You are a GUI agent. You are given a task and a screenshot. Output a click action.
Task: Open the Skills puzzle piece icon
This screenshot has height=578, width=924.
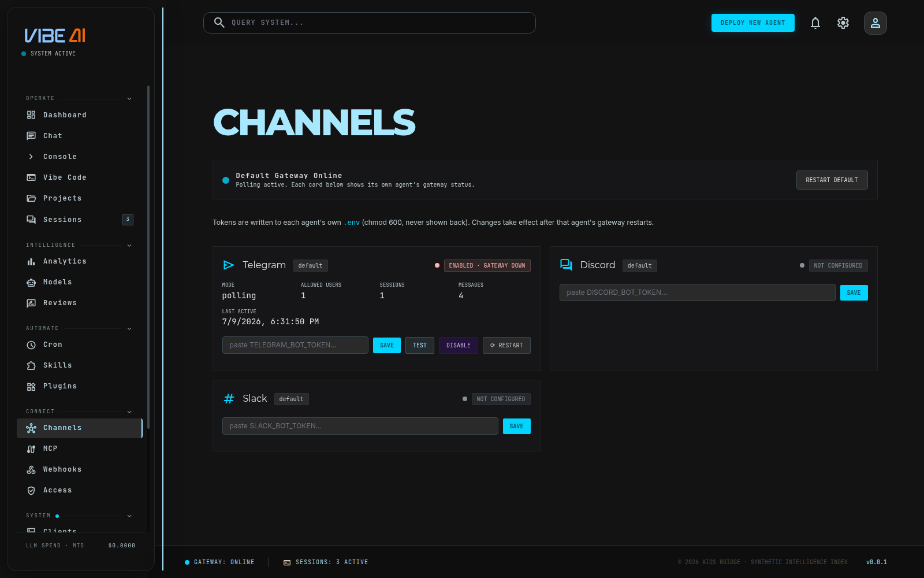(31, 365)
